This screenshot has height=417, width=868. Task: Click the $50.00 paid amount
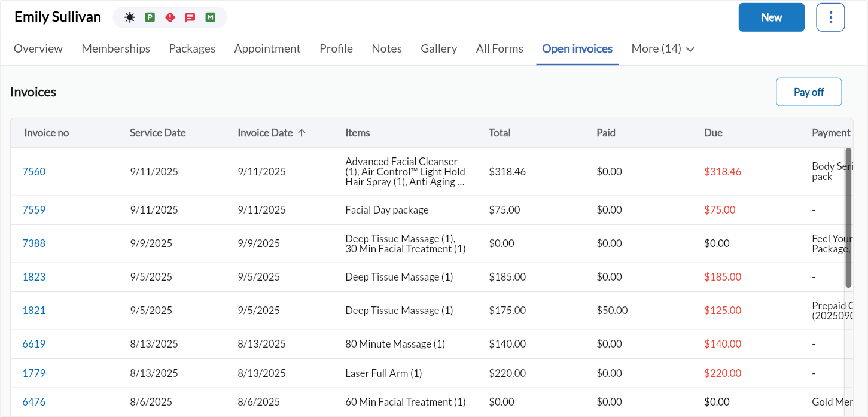(613, 311)
